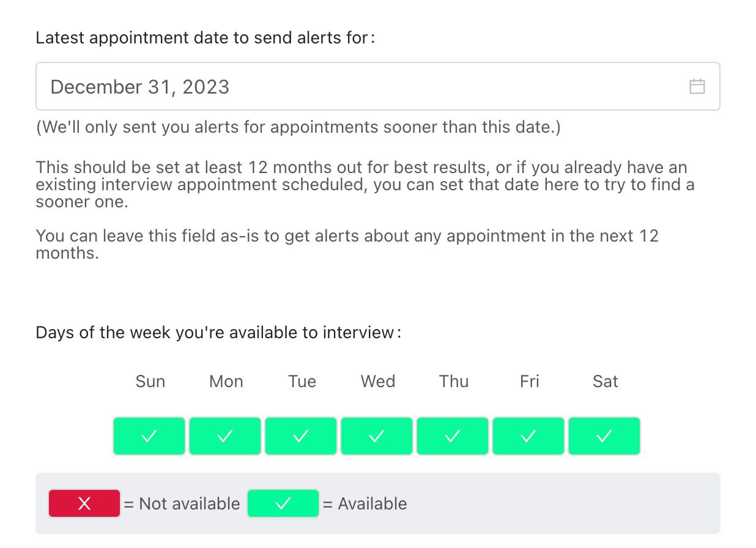756x548 pixels.
Task: Open the calendar date picker icon
Action: coord(697,86)
